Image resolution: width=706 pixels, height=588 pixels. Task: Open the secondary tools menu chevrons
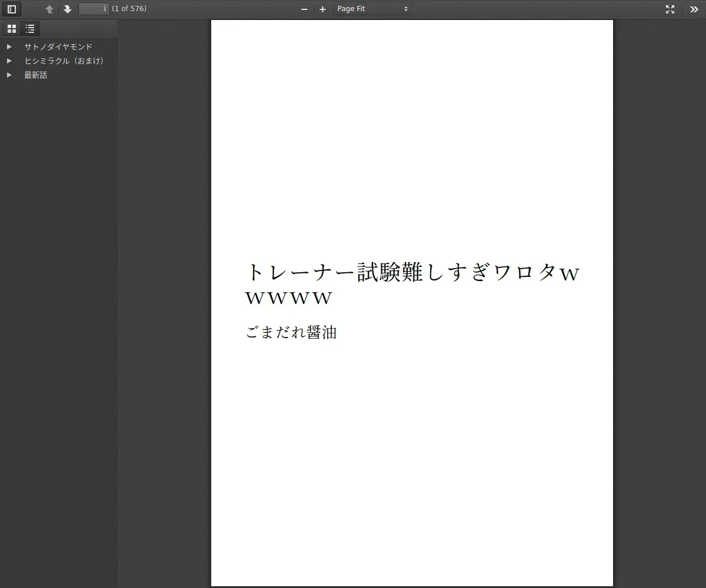(694, 9)
